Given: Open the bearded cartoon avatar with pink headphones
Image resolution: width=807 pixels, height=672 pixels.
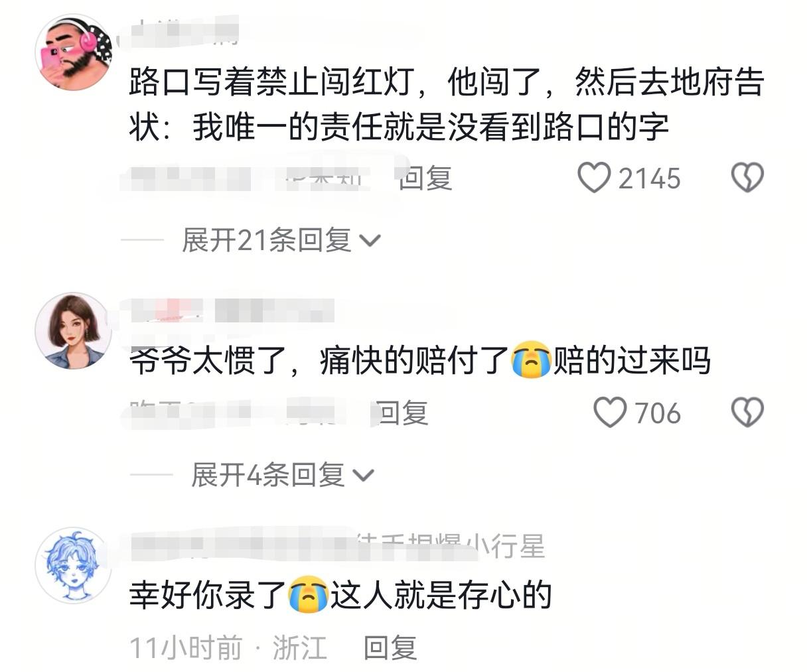Looking at the screenshot, I should [x=73, y=52].
